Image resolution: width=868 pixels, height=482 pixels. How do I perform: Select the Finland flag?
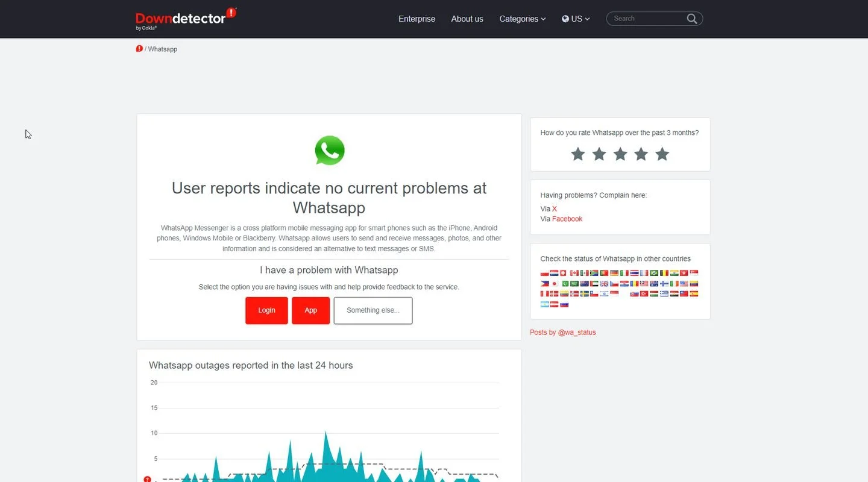[x=664, y=284]
